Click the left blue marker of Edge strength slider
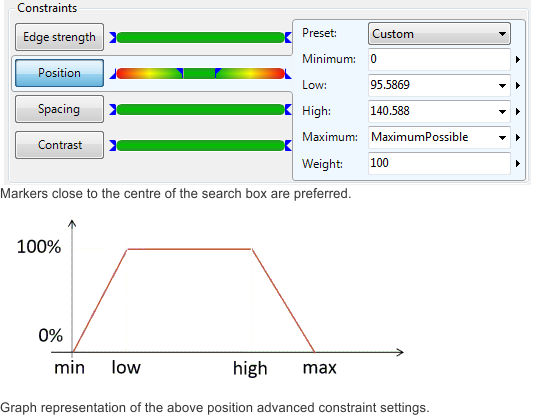 tap(113, 37)
